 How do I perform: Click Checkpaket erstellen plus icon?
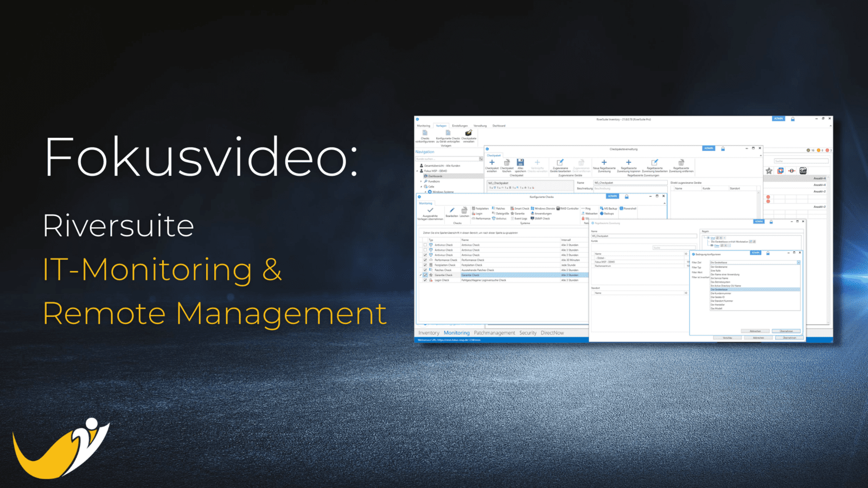coord(492,162)
